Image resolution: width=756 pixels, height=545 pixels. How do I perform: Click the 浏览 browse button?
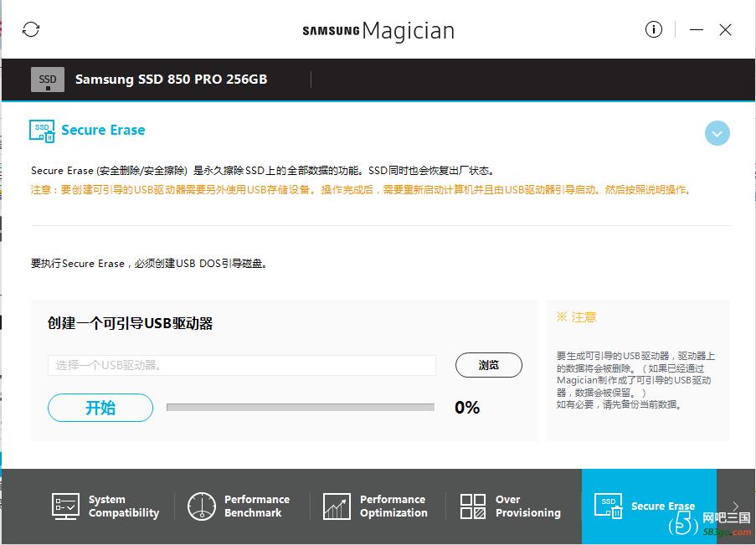point(488,365)
